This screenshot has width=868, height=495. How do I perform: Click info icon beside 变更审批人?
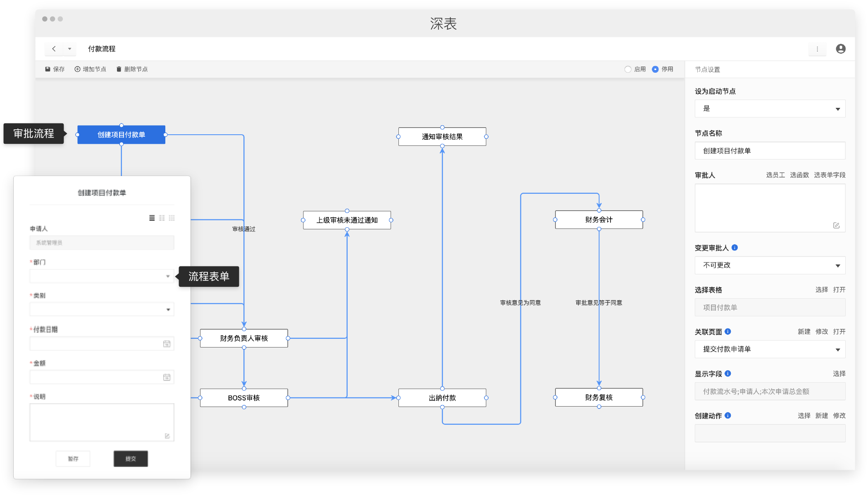point(734,247)
